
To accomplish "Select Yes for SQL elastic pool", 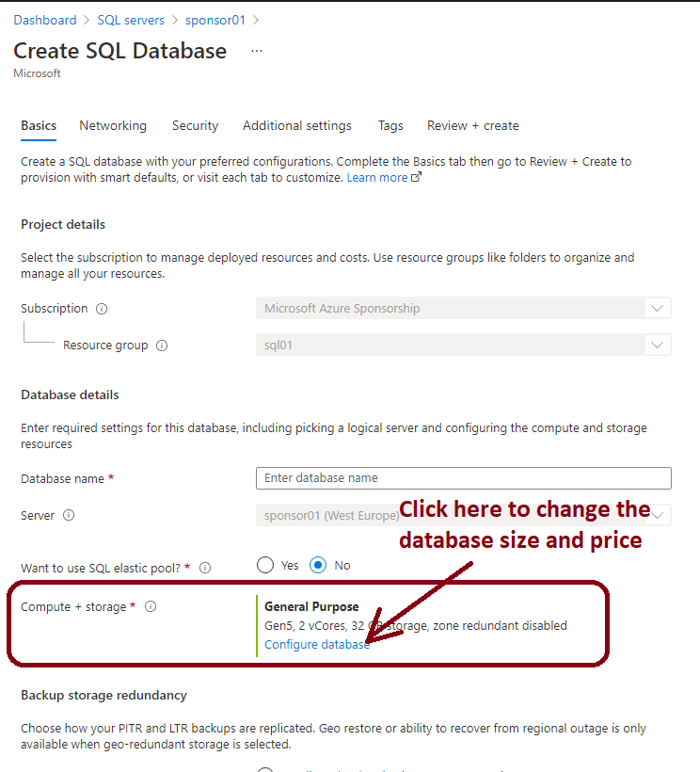I will 265,565.
